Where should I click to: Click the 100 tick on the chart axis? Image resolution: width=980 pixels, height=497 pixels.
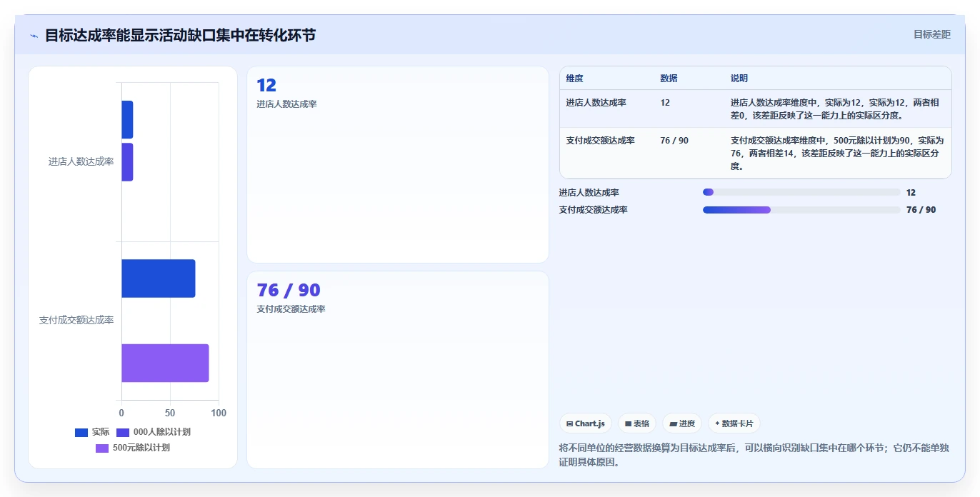219,413
